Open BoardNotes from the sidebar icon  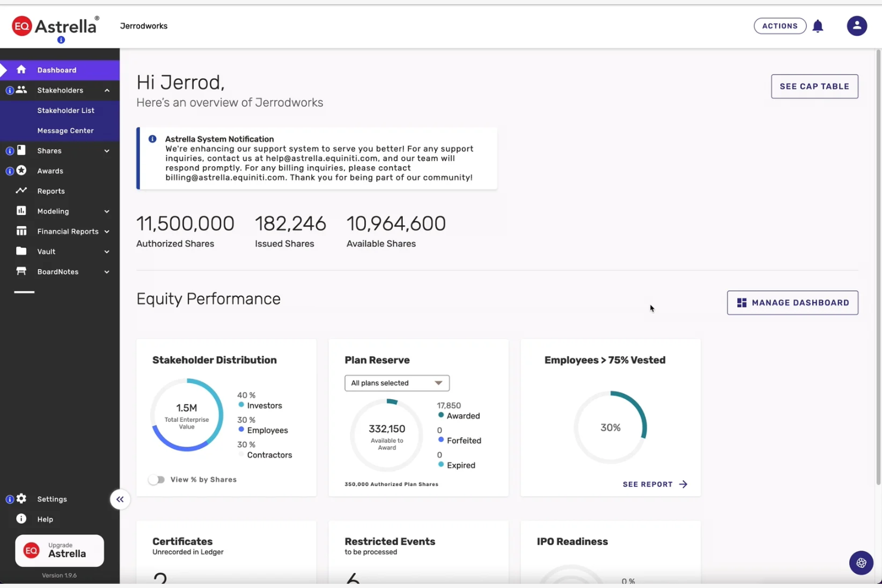(x=21, y=272)
